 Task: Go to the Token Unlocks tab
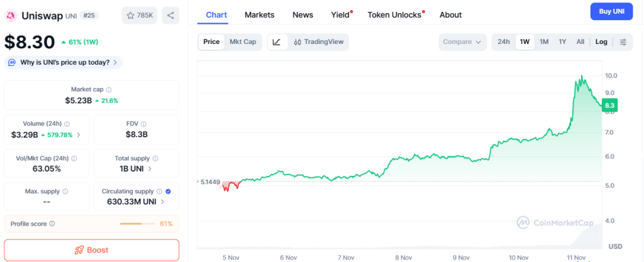tap(394, 14)
